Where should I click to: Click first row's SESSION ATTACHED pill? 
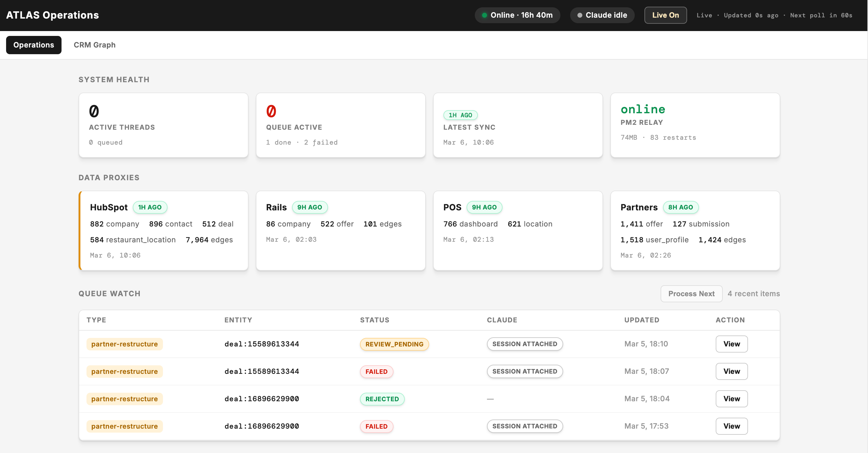pos(524,344)
